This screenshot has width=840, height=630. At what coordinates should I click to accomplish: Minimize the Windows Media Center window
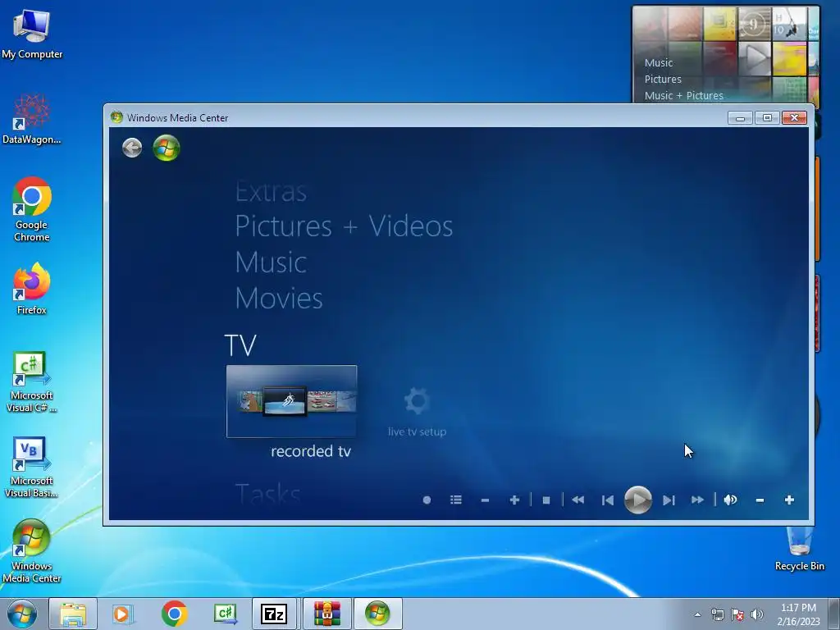tap(740, 118)
